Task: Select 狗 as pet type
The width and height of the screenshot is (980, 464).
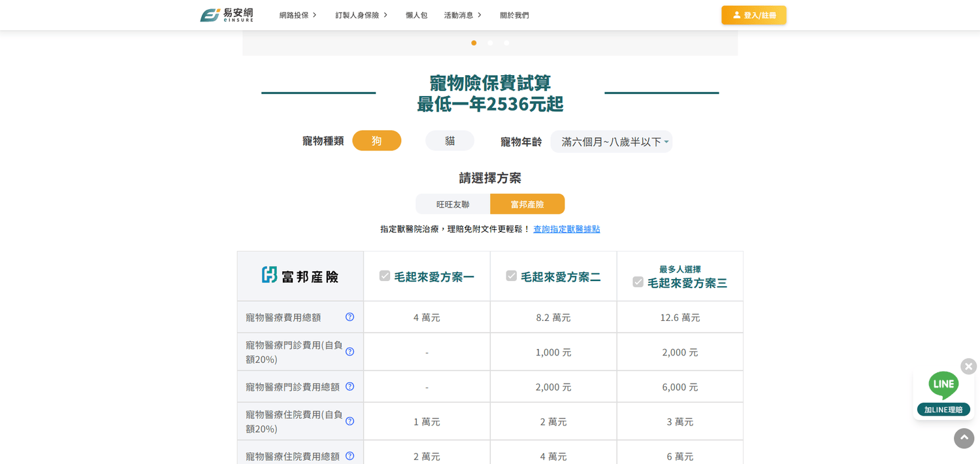Action: (x=377, y=141)
